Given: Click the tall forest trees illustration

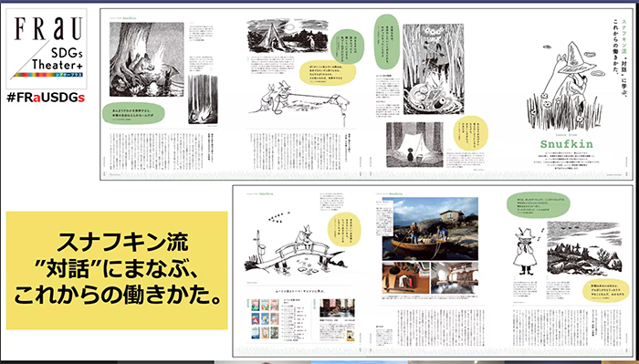Looking at the screenshot, I should coord(434,68).
